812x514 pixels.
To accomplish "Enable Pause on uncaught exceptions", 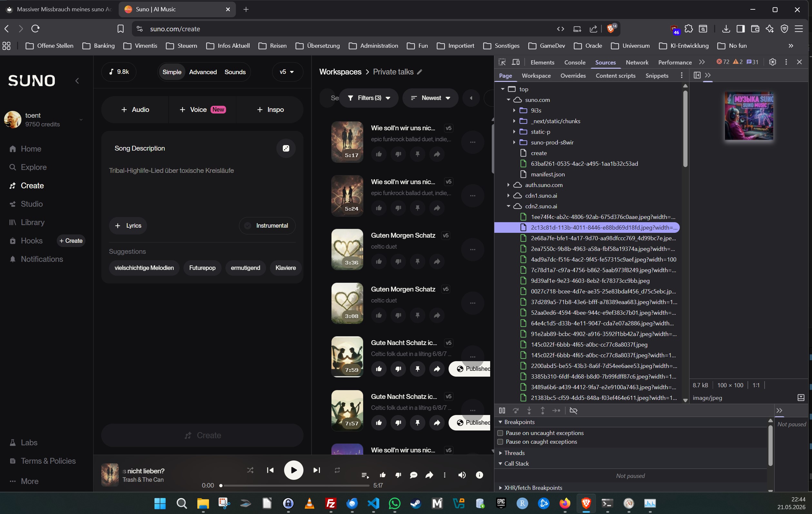I will [x=500, y=433].
